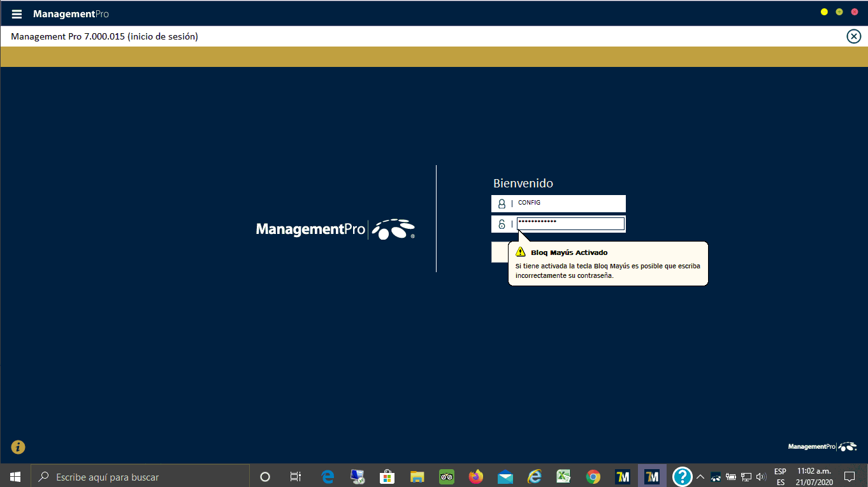The image size is (868, 487).
Task: Click the password input field
Action: click(570, 224)
